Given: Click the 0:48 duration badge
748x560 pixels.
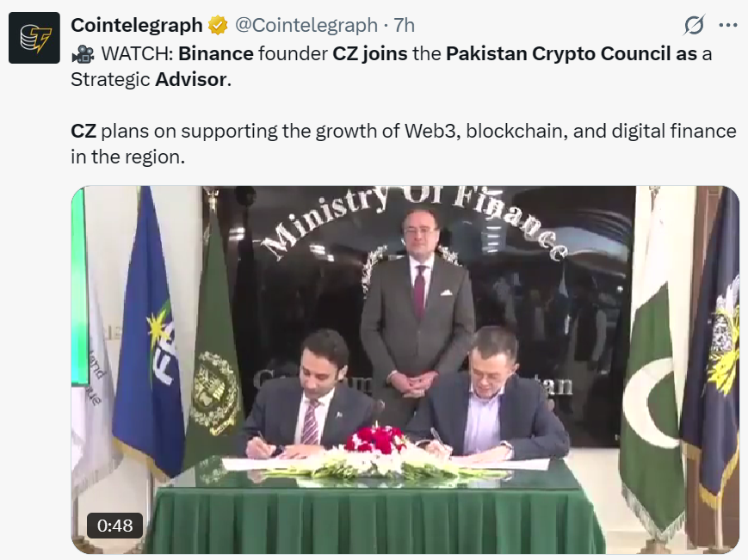Looking at the screenshot, I should pos(115,526).
